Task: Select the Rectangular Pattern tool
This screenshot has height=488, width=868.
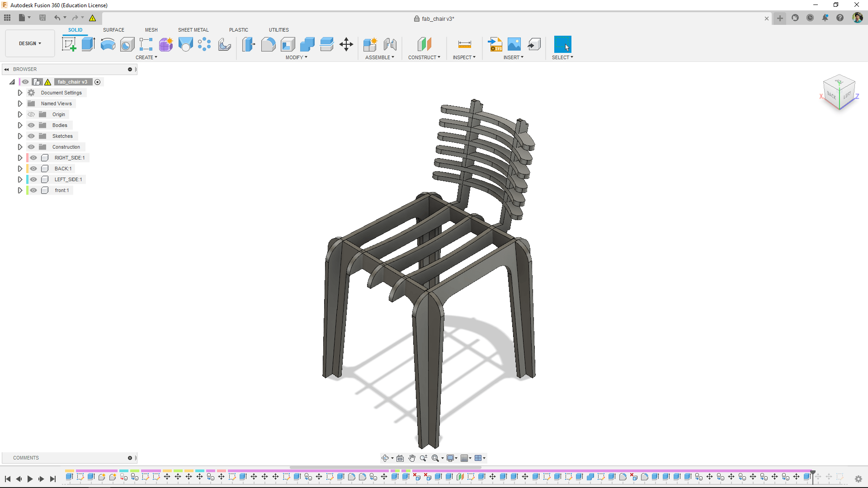Action: point(146,44)
